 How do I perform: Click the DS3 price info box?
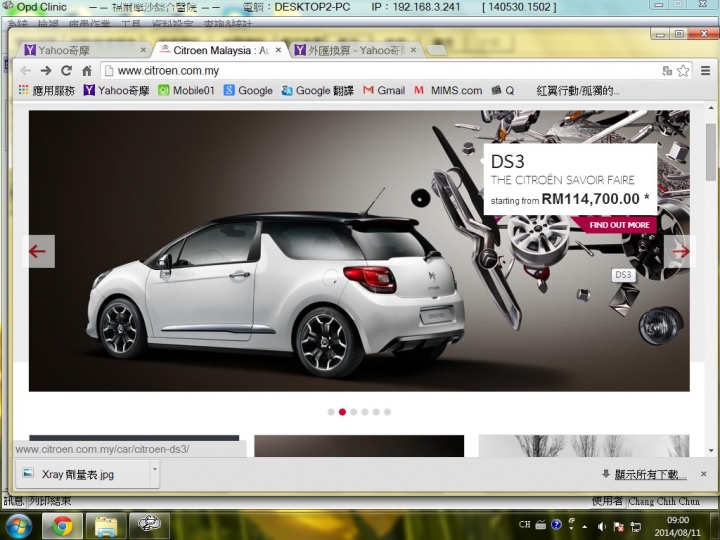click(570, 179)
